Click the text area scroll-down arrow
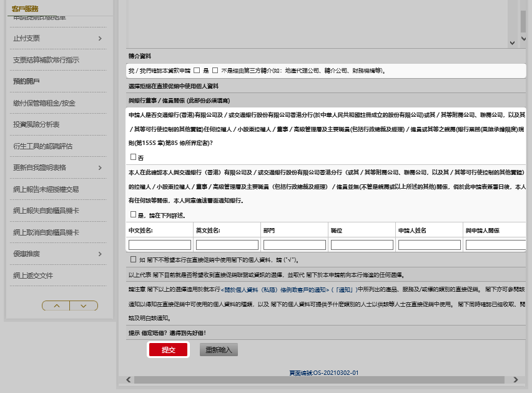Viewport: 532px width, 393px height. point(513,42)
